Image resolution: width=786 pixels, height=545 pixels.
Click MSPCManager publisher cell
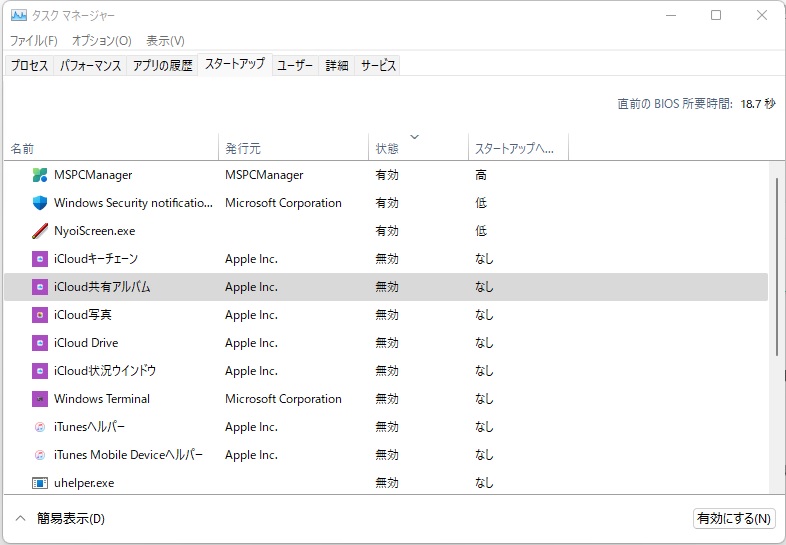[264, 175]
